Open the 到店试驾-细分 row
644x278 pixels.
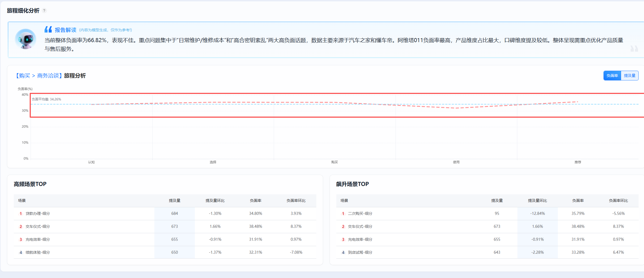tap(487, 252)
